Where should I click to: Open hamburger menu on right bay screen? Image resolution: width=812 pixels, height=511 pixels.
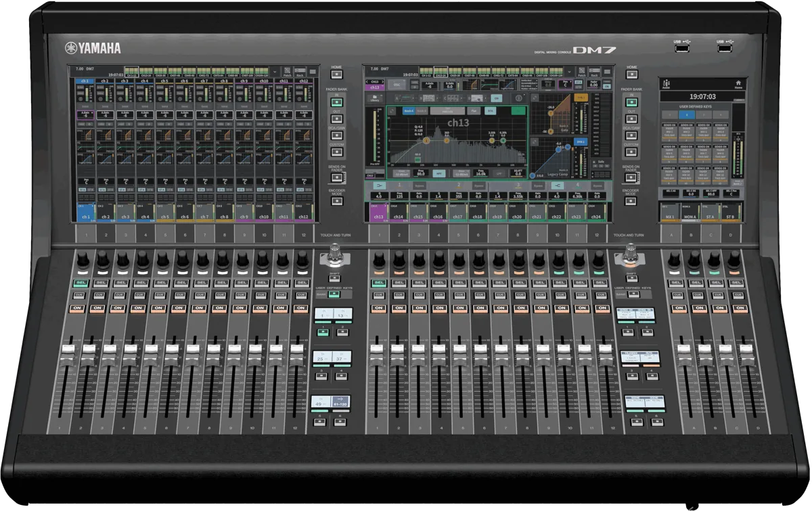[607, 71]
